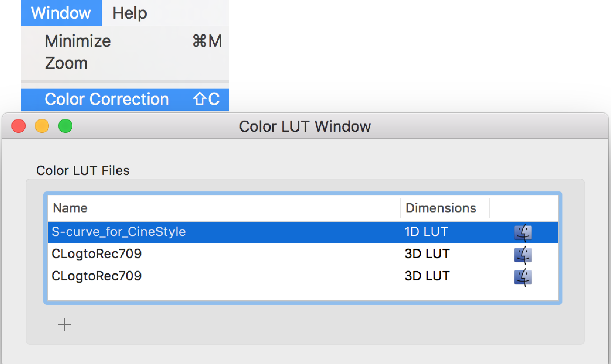The width and height of the screenshot is (611, 364).
Task: Select Color Correction menu item
Action: [x=125, y=99]
